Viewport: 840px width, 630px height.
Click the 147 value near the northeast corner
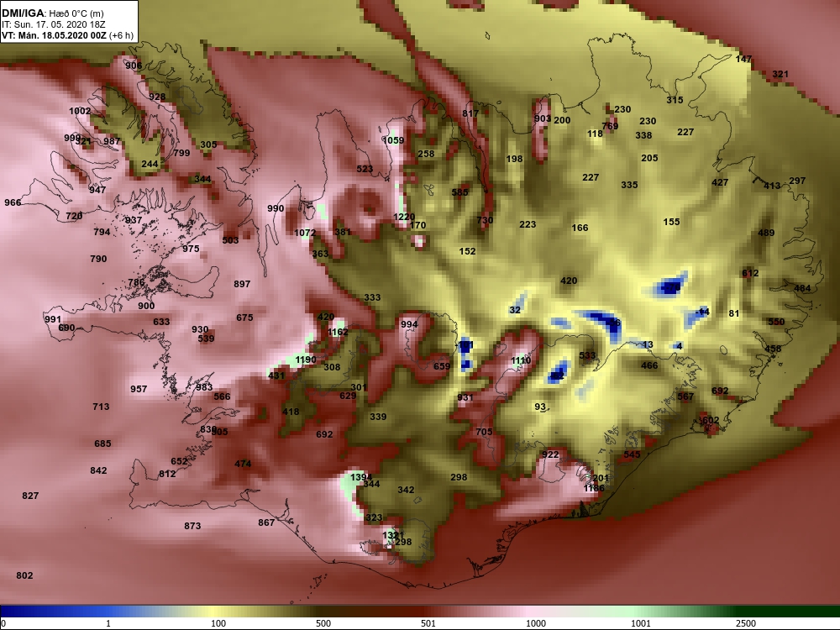(743, 59)
